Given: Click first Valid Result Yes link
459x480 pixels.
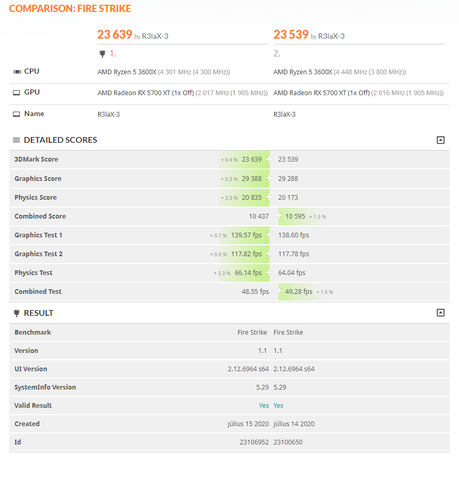Looking at the screenshot, I should [x=264, y=406].
